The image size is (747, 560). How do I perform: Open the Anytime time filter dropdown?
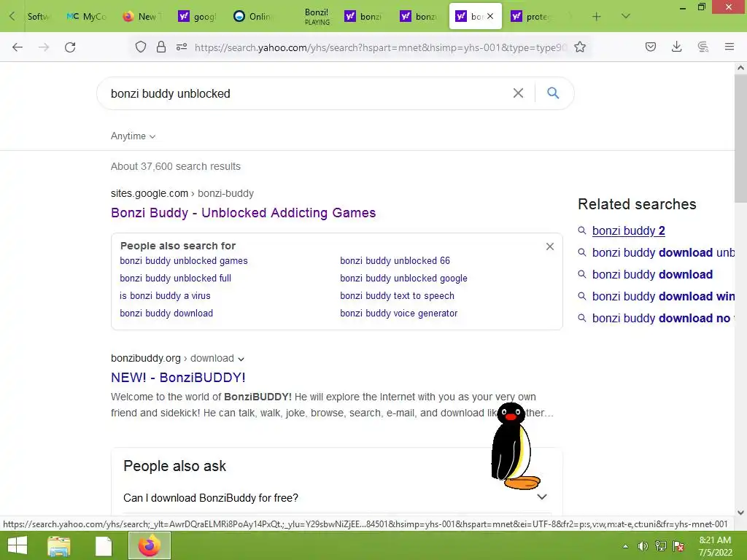(133, 136)
